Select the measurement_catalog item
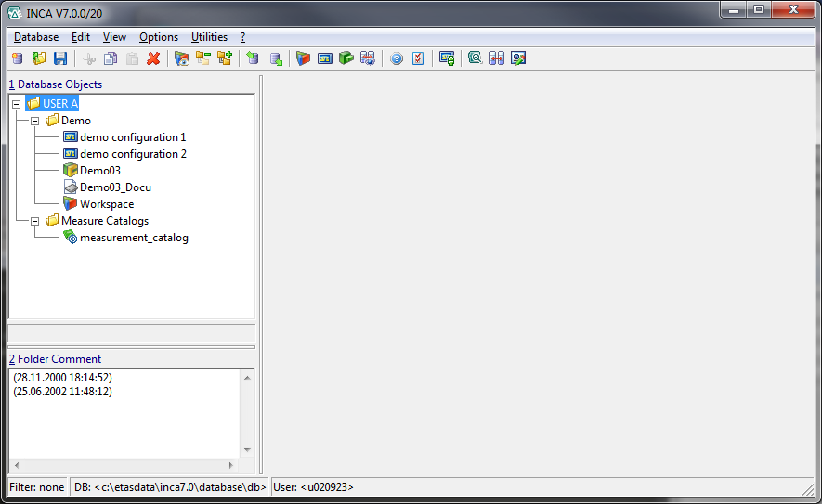This screenshot has height=504, width=822. 125,238
